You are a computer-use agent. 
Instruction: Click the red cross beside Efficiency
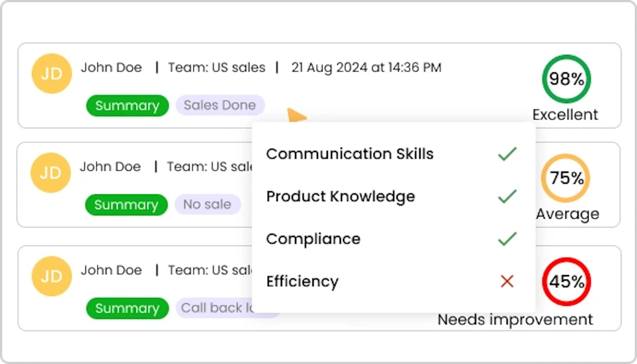507,281
